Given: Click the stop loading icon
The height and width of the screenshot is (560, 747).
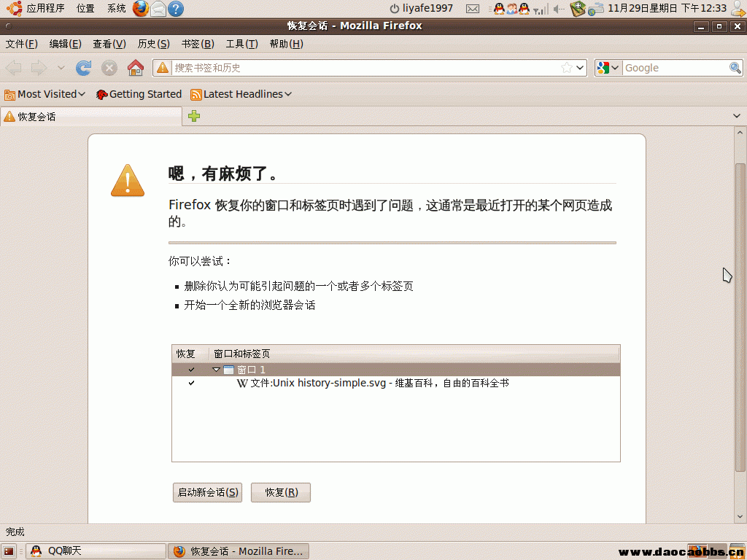Looking at the screenshot, I should [109, 68].
